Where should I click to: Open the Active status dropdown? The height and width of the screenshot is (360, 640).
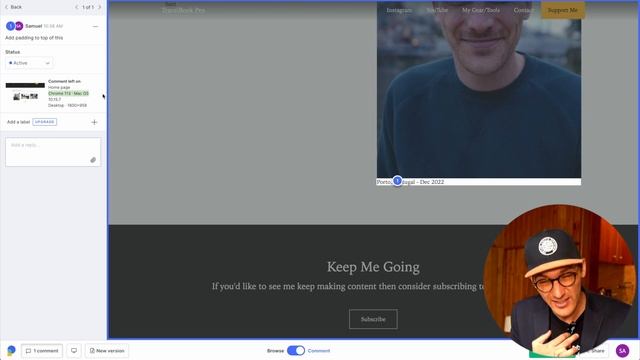pos(29,63)
